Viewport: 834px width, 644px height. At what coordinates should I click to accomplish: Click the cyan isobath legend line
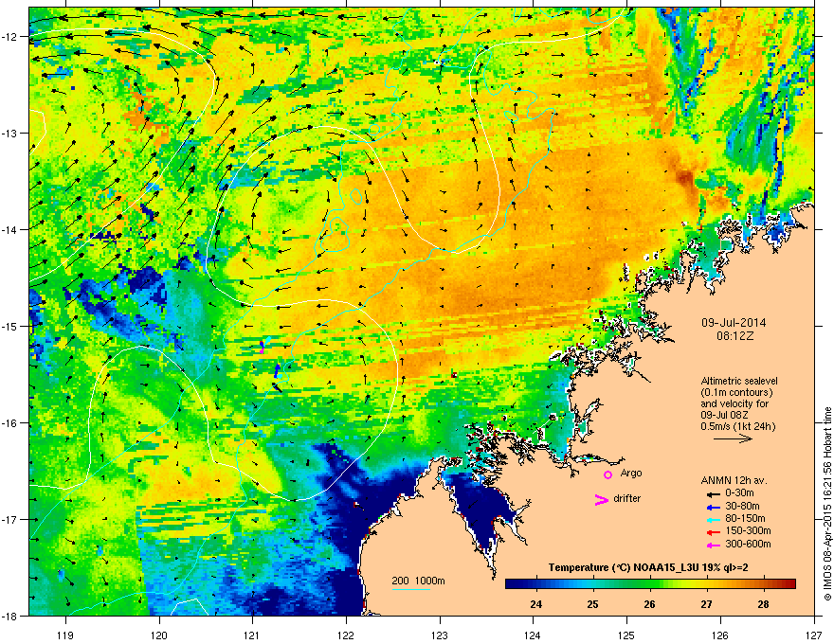click(411, 589)
